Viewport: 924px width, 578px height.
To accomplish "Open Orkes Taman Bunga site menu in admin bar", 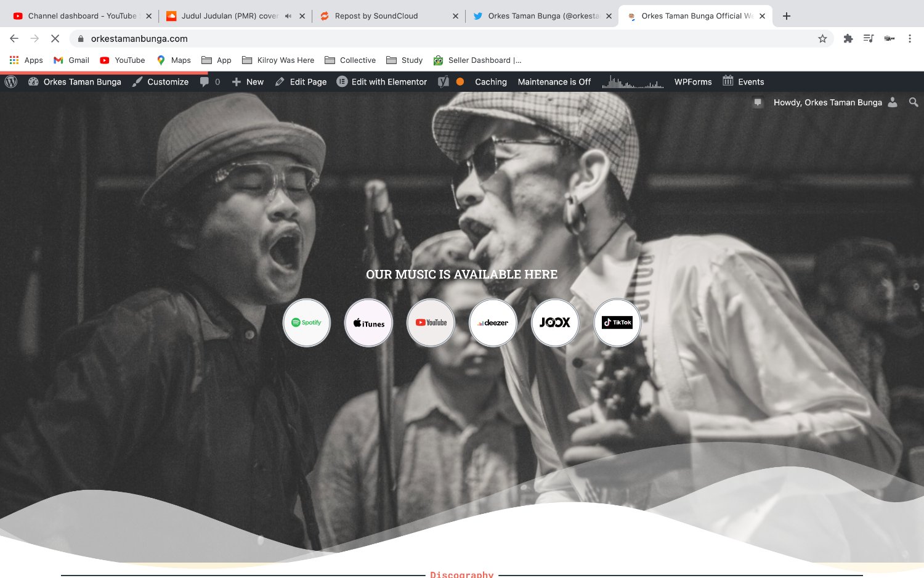I will (75, 81).
